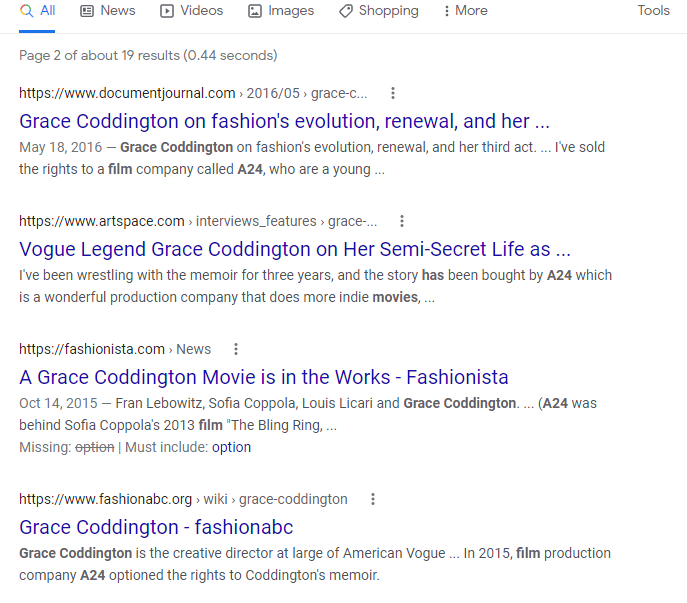The image size is (687, 603).
Task: Open options menu for fashionabc.org result
Action: click(x=373, y=499)
